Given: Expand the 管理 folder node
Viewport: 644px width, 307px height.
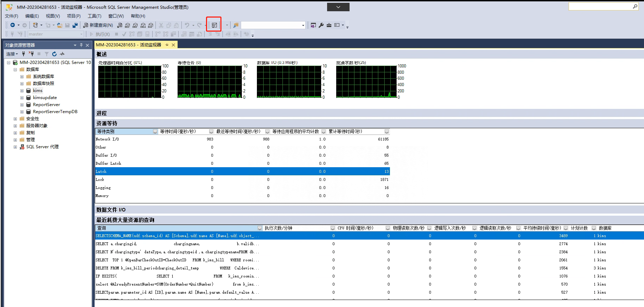Looking at the screenshot, I should (x=15, y=140).
